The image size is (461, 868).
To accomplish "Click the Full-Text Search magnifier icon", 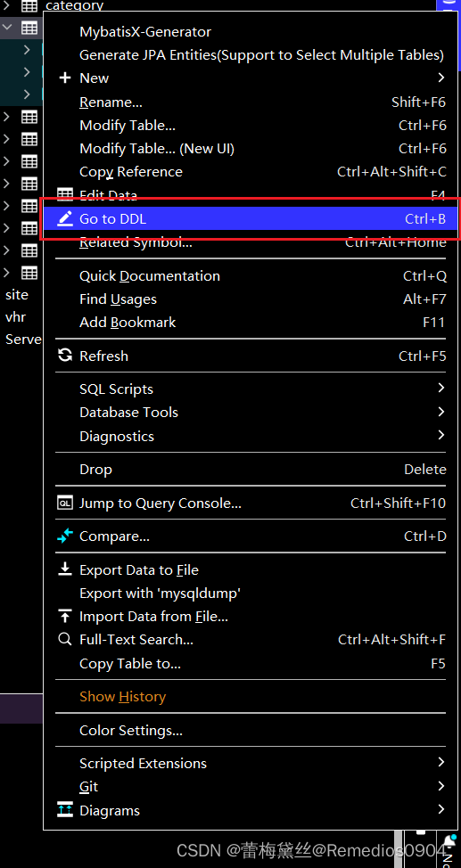I will point(65,639).
